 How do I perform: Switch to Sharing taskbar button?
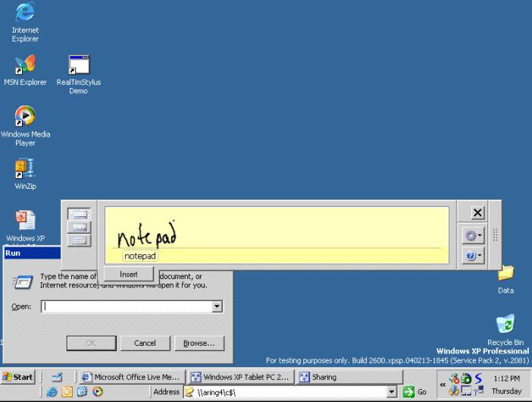[x=349, y=377]
